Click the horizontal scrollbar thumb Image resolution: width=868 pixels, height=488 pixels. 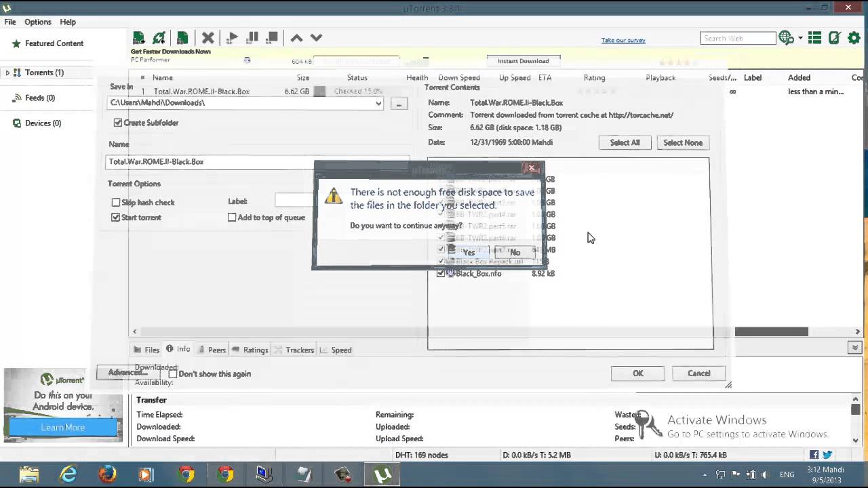pyautogui.click(x=772, y=331)
